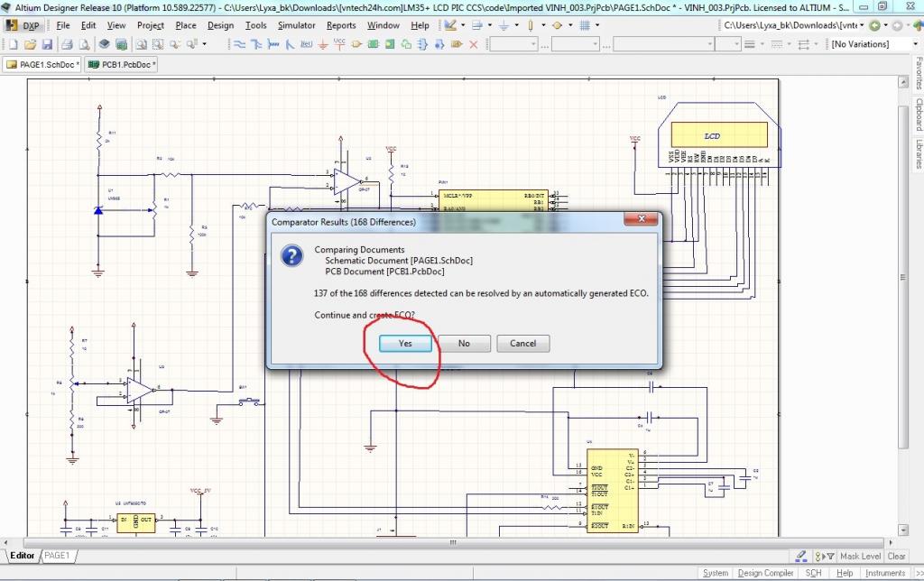Select the Place Port tool

coord(456,44)
